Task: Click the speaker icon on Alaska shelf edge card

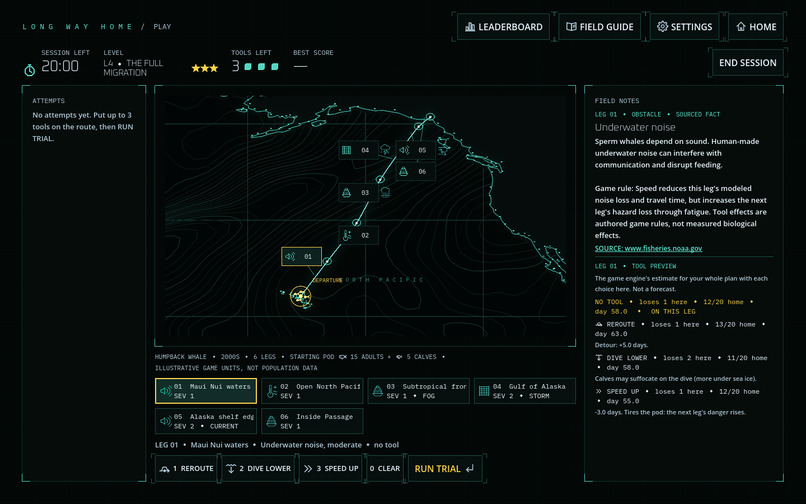Action: [166, 421]
